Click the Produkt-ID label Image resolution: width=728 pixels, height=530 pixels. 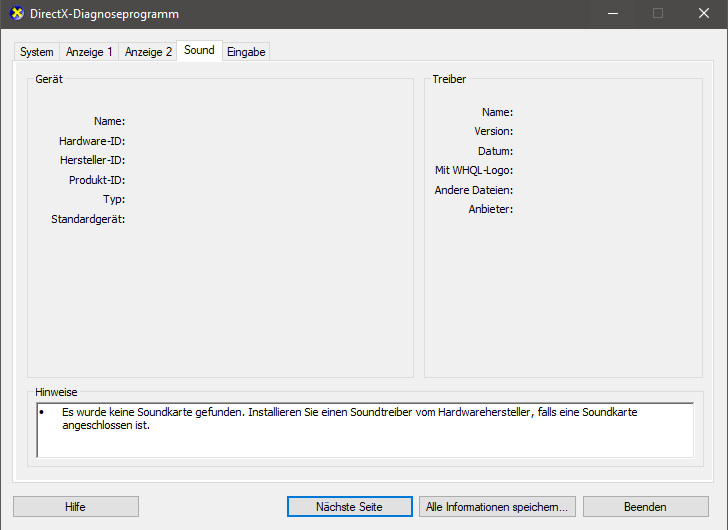coord(97,180)
